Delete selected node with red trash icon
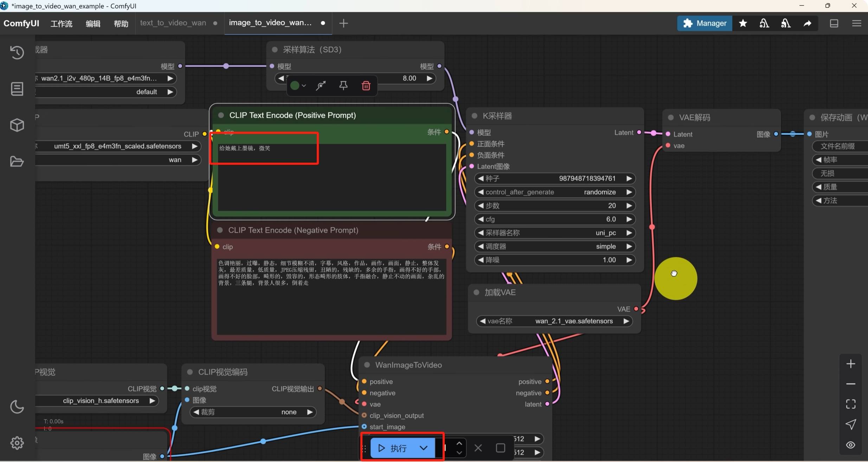Screen dimensions: 868x462 [x=366, y=85]
